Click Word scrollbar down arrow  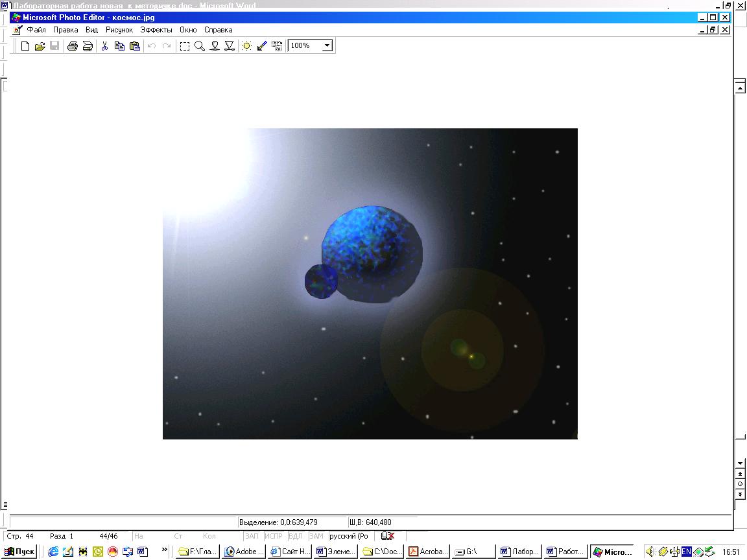click(740, 463)
